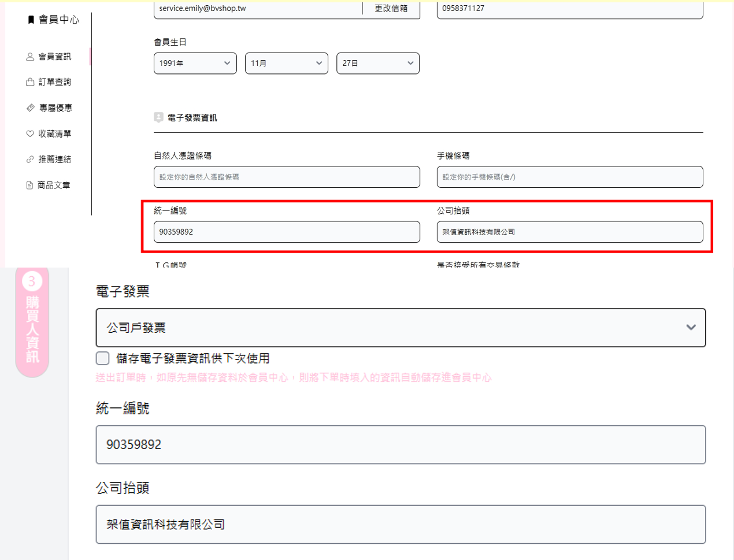Click the bookmark icon beside 會員中心
The width and height of the screenshot is (734, 560).
pos(31,20)
